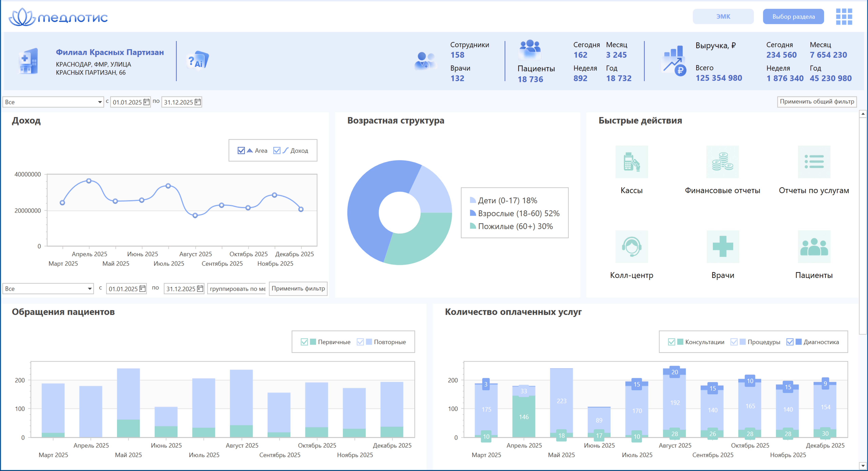Toggle the Area series checkbox

click(x=241, y=150)
